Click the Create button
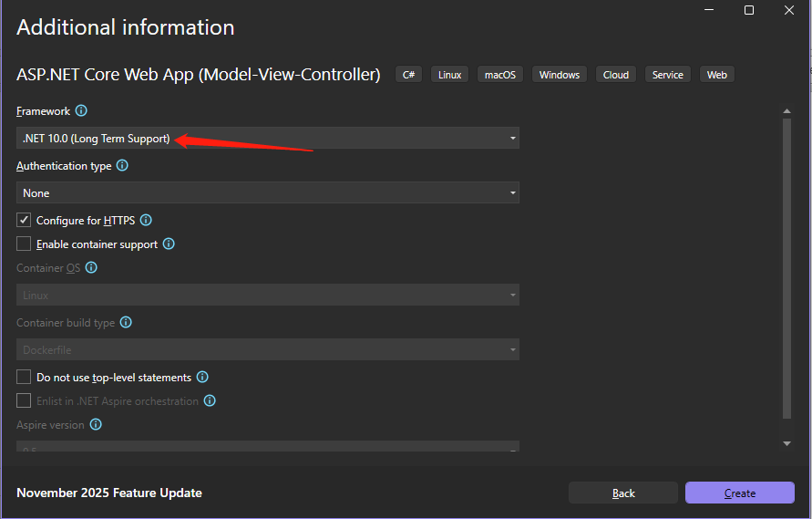Image resolution: width=812 pixels, height=519 pixels. (739, 493)
